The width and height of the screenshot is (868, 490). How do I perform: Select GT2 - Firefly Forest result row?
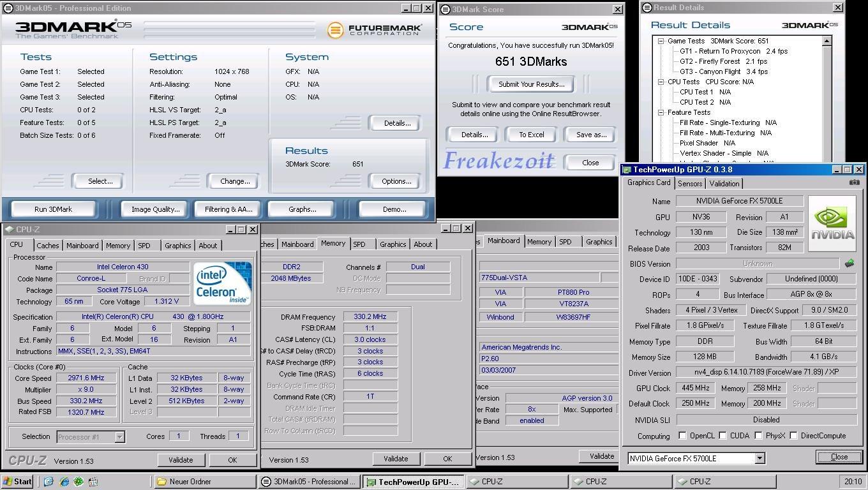tap(723, 61)
